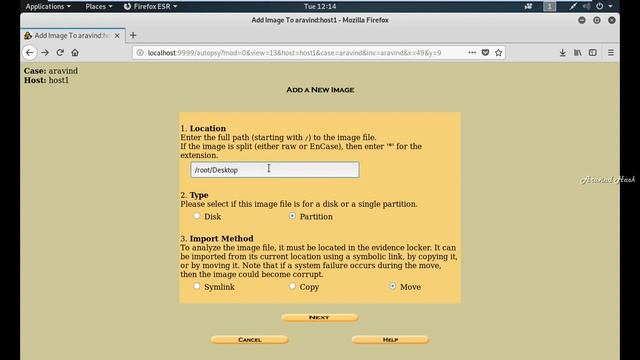Open the Library icon
The width and height of the screenshot is (640, 360).
[578, 53]
